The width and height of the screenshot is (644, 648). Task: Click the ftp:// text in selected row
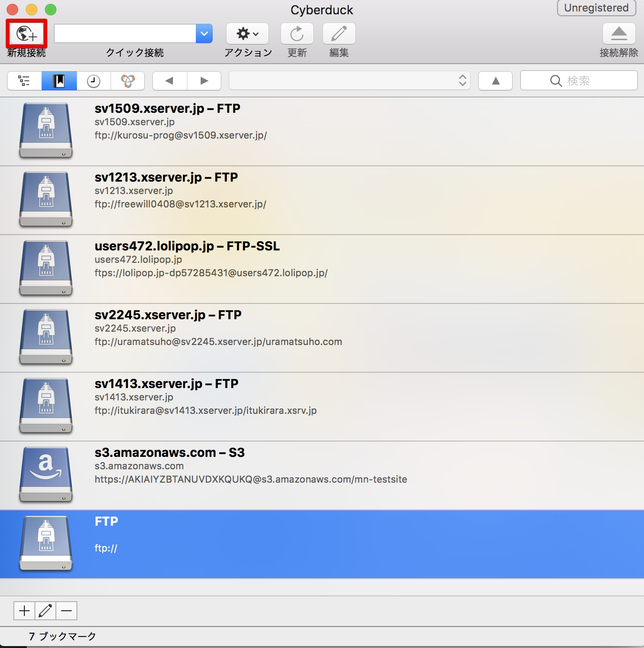106,548
